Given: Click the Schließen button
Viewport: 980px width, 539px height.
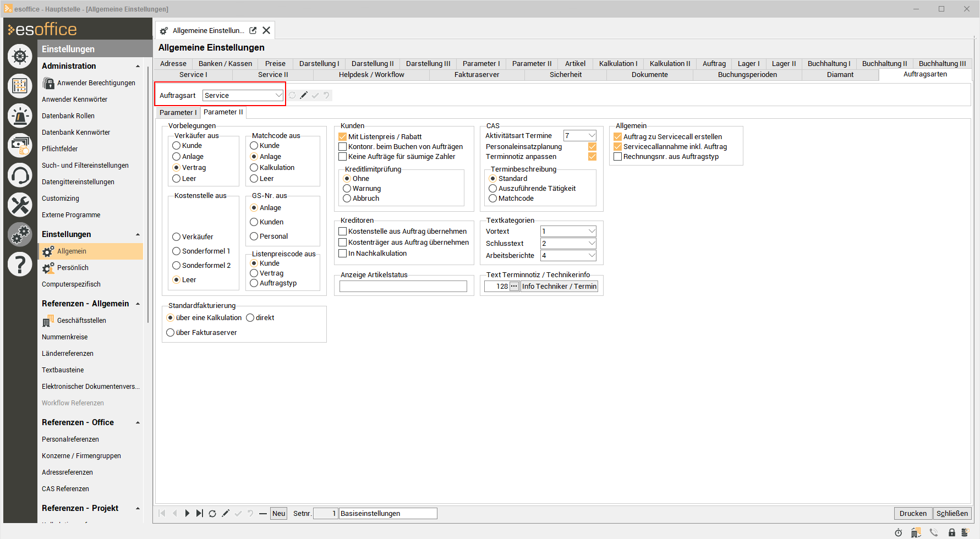Looking at the screenshot, I should click(952, 513).
